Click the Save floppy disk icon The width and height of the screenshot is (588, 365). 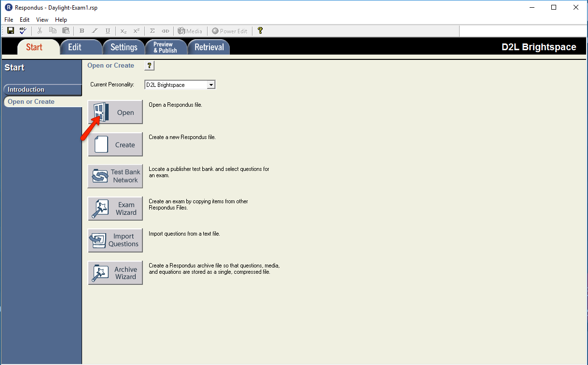pos(11,31)
